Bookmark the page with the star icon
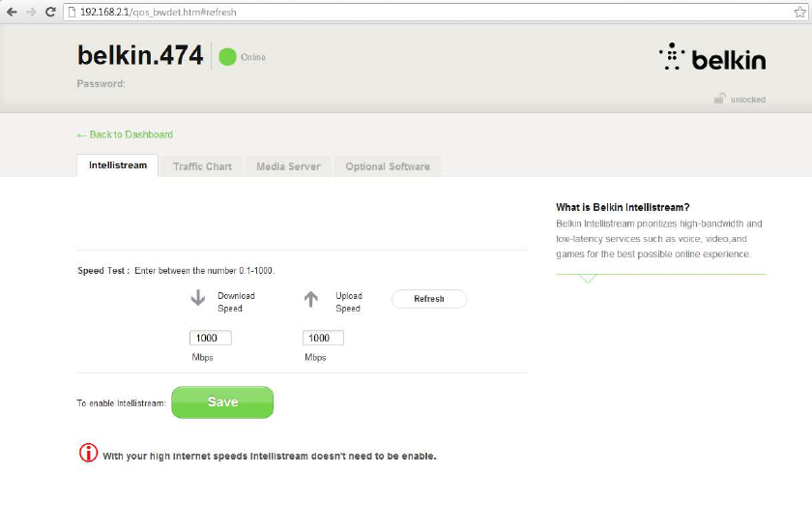 pos(799,12)
